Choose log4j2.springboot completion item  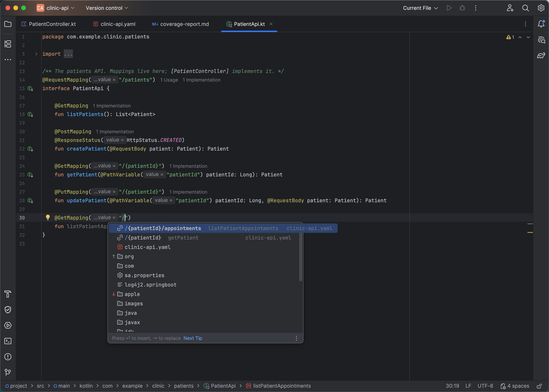pos(205,285)
